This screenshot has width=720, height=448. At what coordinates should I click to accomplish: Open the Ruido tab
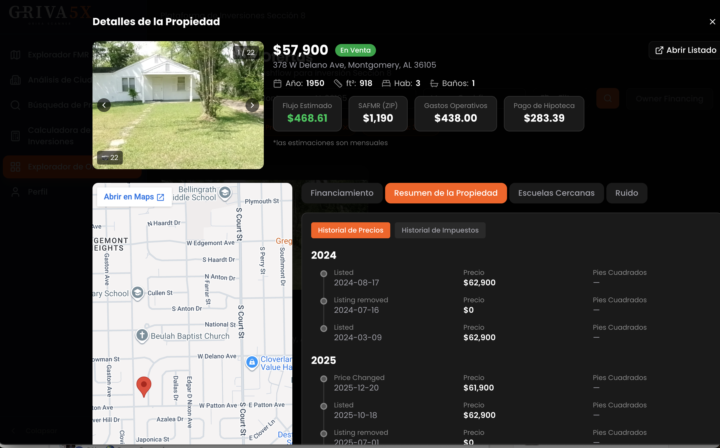(627, 193)
